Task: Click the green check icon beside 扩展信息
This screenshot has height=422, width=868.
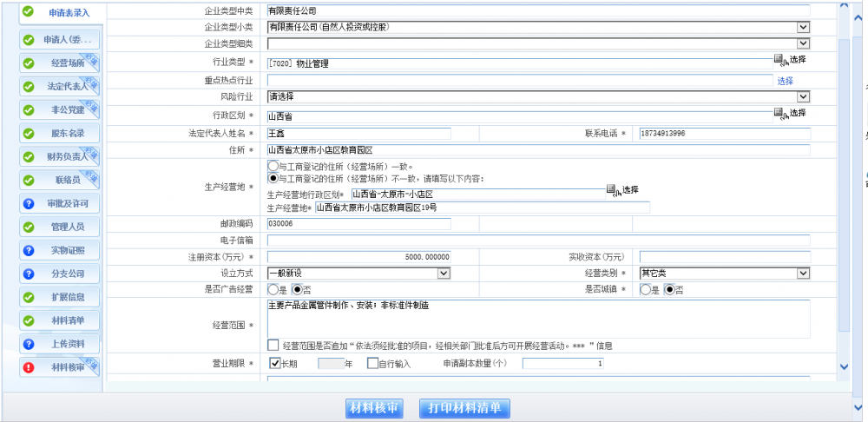Action: pos(29,297)
